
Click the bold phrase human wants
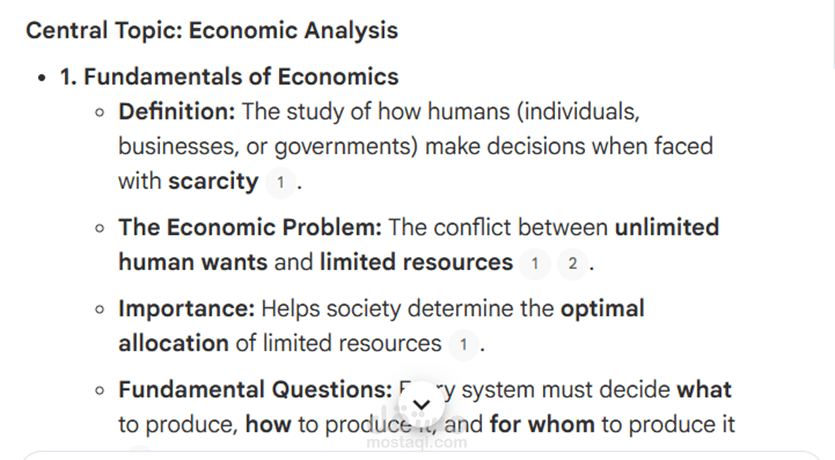(x=193, y=262)
